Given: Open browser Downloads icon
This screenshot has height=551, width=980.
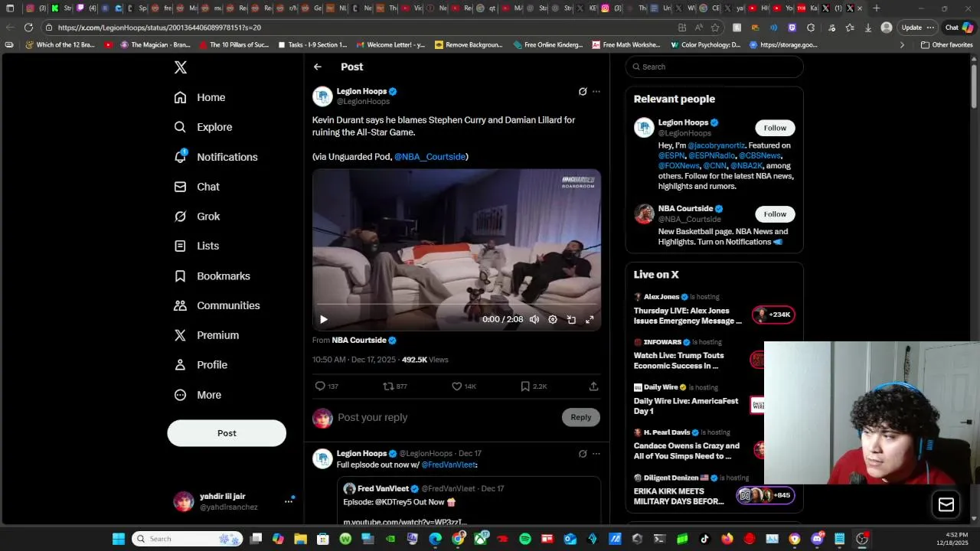Looking at the screenshot, I should click(x=867, y=28).
